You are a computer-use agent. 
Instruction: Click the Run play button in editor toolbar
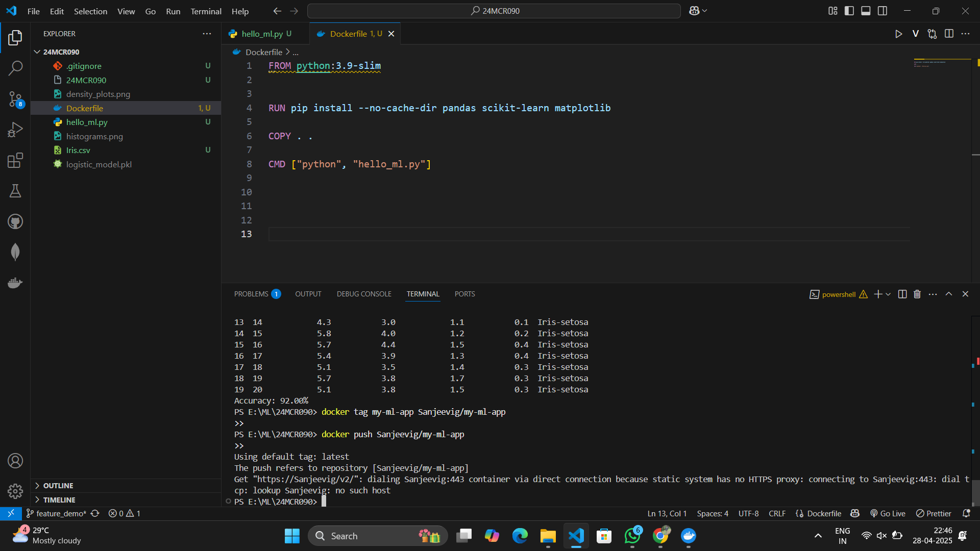coord(898,34)
